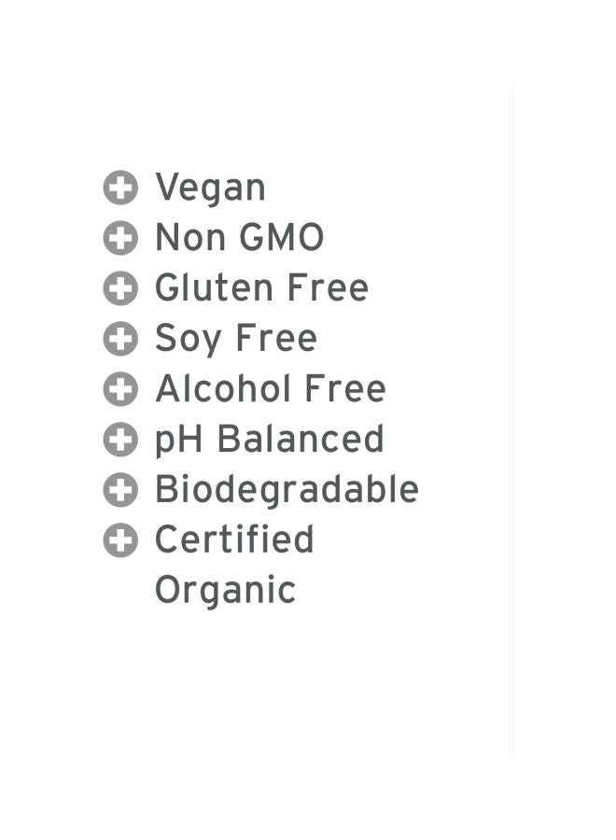Screen dimensions: 616x840
Task: Select the Alcohol Free text
Action: tap(270, 389)
